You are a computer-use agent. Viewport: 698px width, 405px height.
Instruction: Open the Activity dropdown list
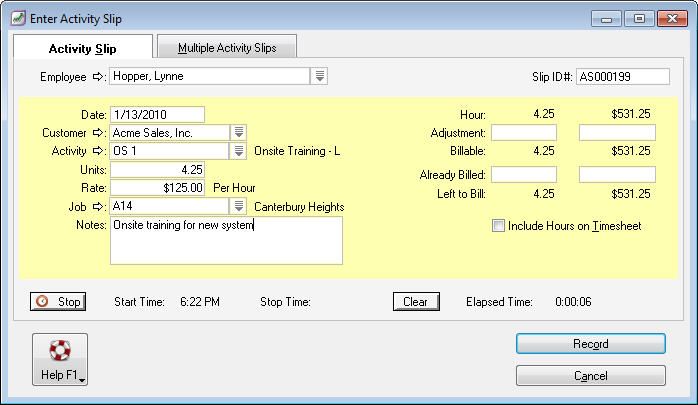pyautogui.click(x=239, y=151)
